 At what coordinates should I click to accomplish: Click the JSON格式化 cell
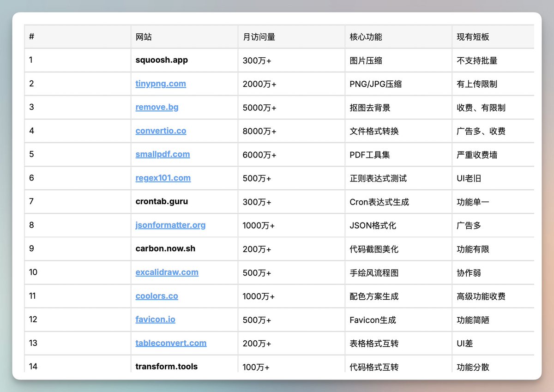pyautogui.click(x=398, y=225)
